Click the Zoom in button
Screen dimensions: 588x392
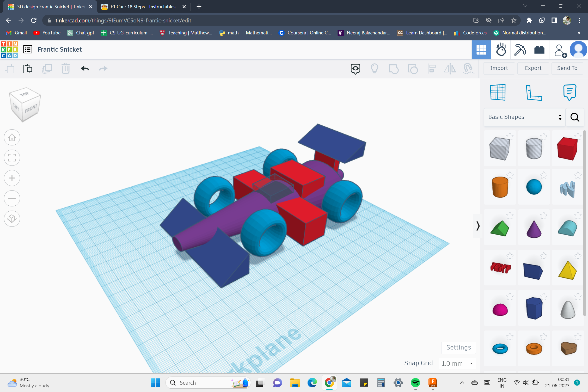pos(12,178)
